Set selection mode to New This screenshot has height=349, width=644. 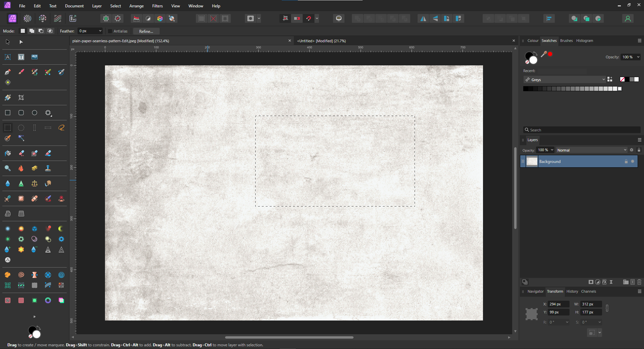click(x=23, y=31)
